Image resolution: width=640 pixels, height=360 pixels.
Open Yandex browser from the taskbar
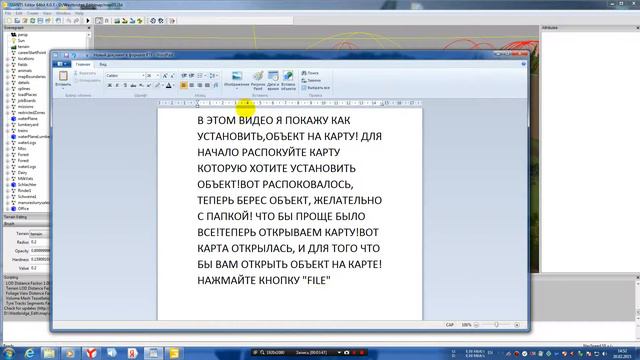[91, 353]
